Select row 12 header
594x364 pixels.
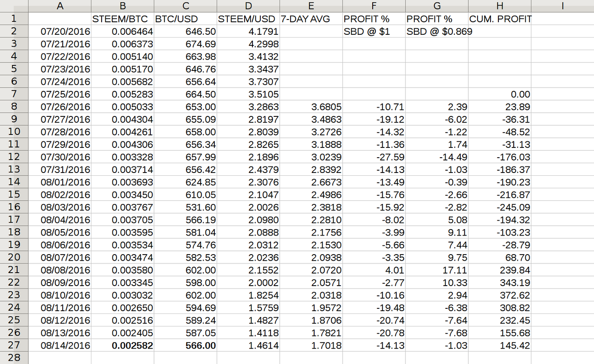tap(14, 157)
